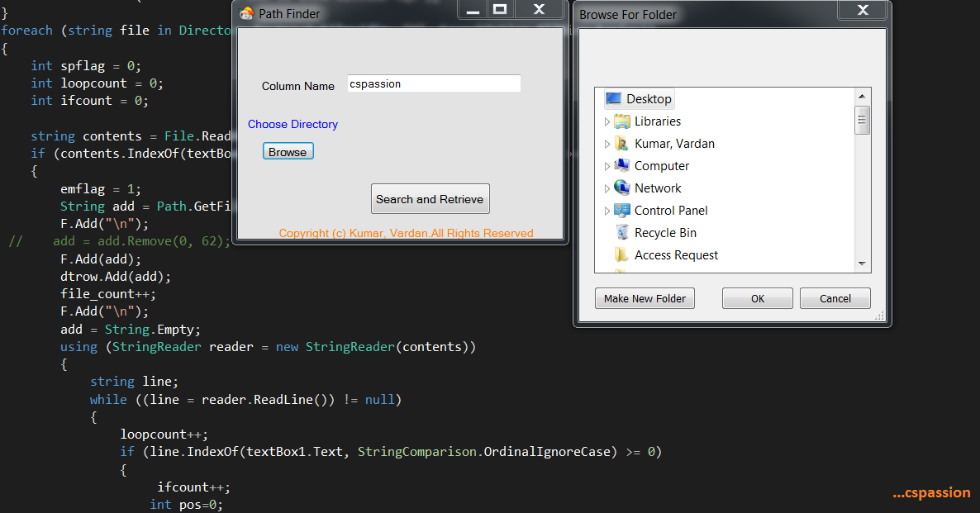Click the Copyright Kumar, Vardan text
The width and height of the screenshot is (980, 513).
coord(407,233)
